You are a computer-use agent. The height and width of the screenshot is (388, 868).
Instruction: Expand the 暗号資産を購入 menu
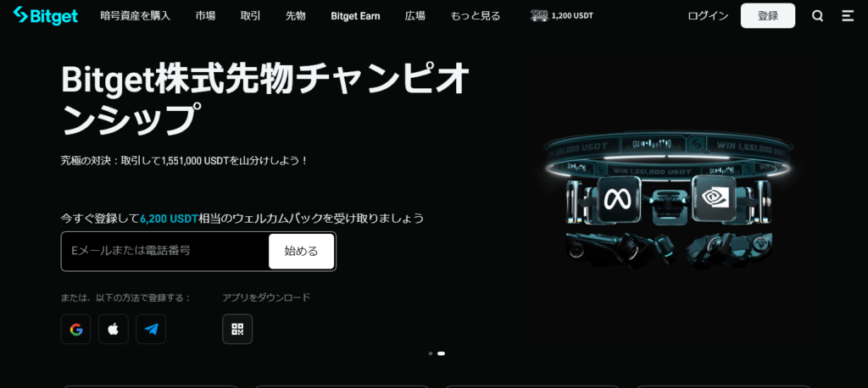tap(134, 16)
